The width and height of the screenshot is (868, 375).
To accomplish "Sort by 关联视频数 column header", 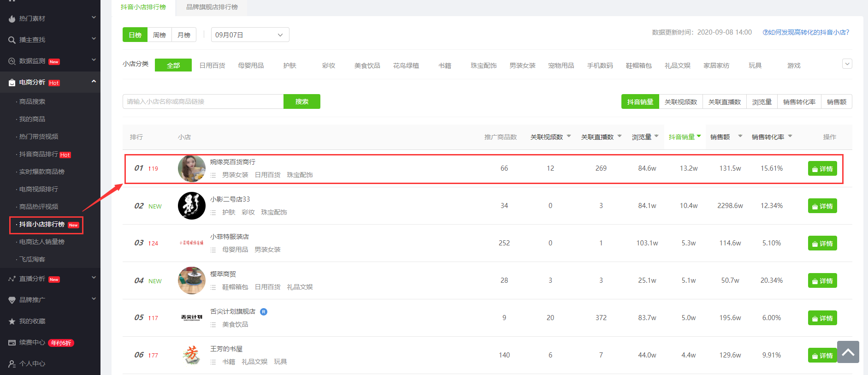I will coord(550,137).
